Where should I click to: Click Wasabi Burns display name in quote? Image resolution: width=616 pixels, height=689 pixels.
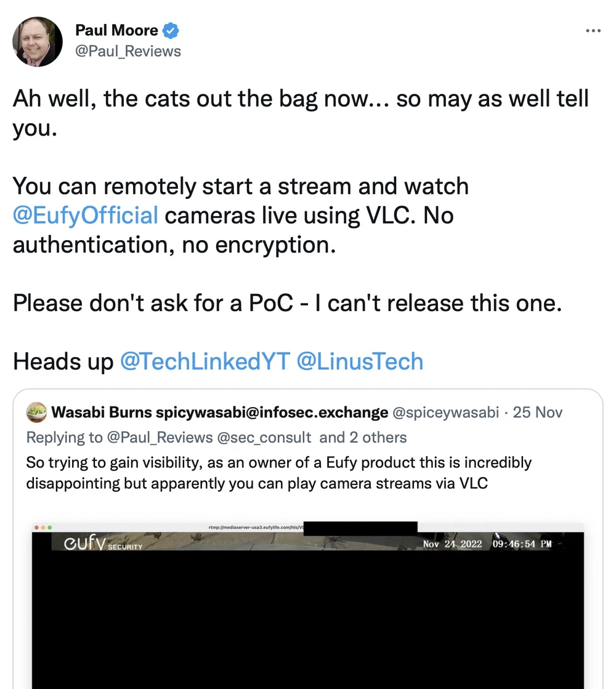coord(102,412)
